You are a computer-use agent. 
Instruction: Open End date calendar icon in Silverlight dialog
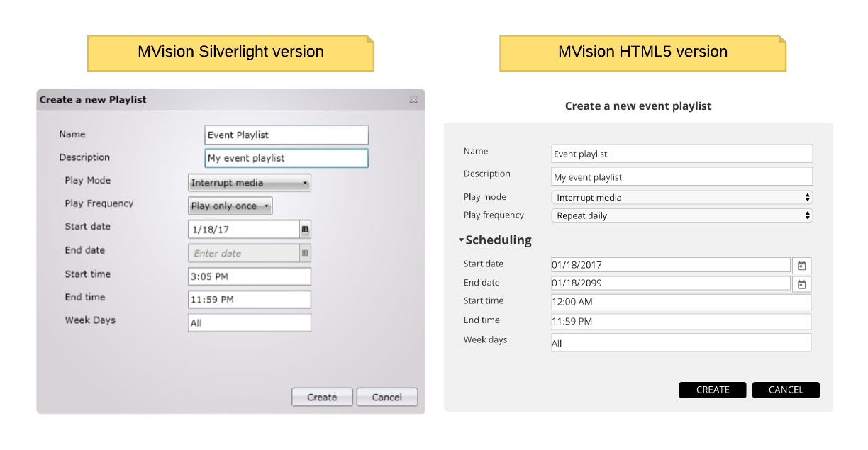(305, 253)
